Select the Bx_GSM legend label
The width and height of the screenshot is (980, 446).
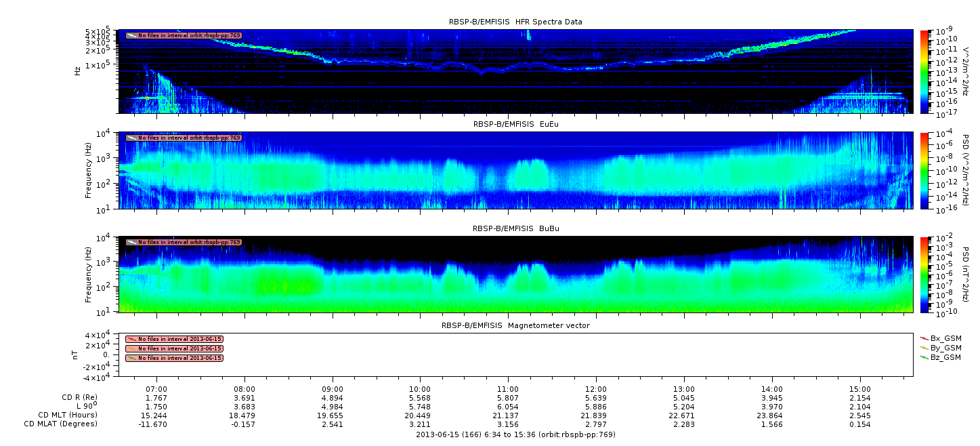point(945,338)
